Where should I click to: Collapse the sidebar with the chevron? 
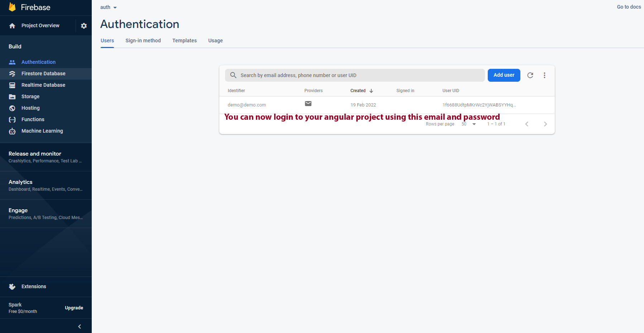(x=80, y=327)
